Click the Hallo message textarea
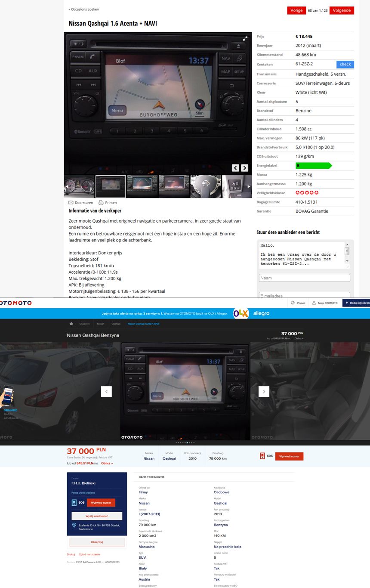Viewport: 370px width, 588px height. pyautogui.click(x=304, y=255)
